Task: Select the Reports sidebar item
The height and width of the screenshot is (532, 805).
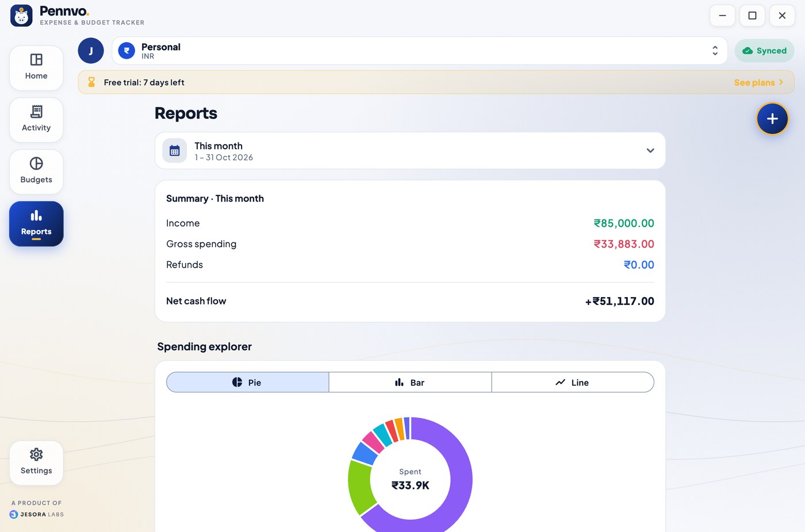Action: tap(36, 223)
